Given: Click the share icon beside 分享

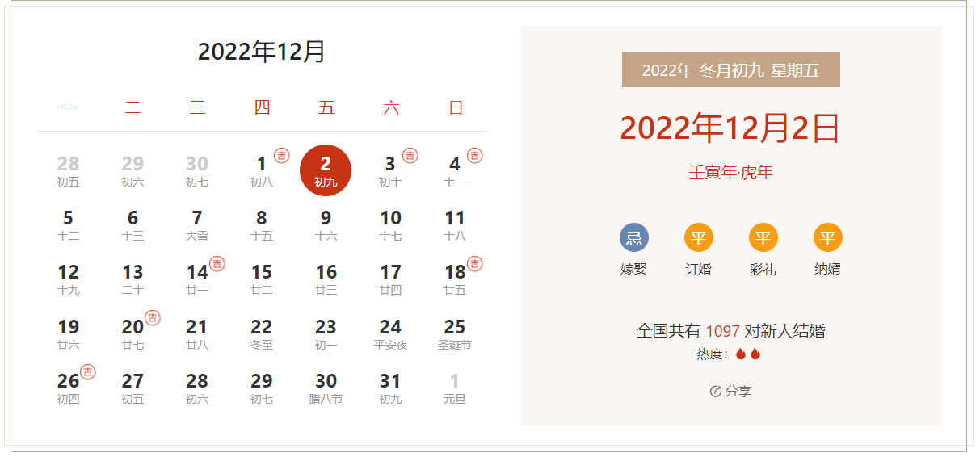Looking at the screenshot, I should pos(716,392).
